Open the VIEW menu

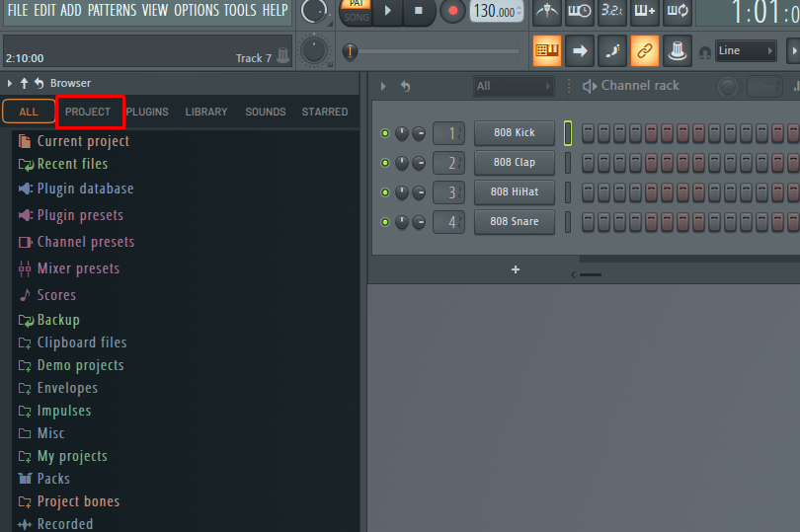[155, 10]
